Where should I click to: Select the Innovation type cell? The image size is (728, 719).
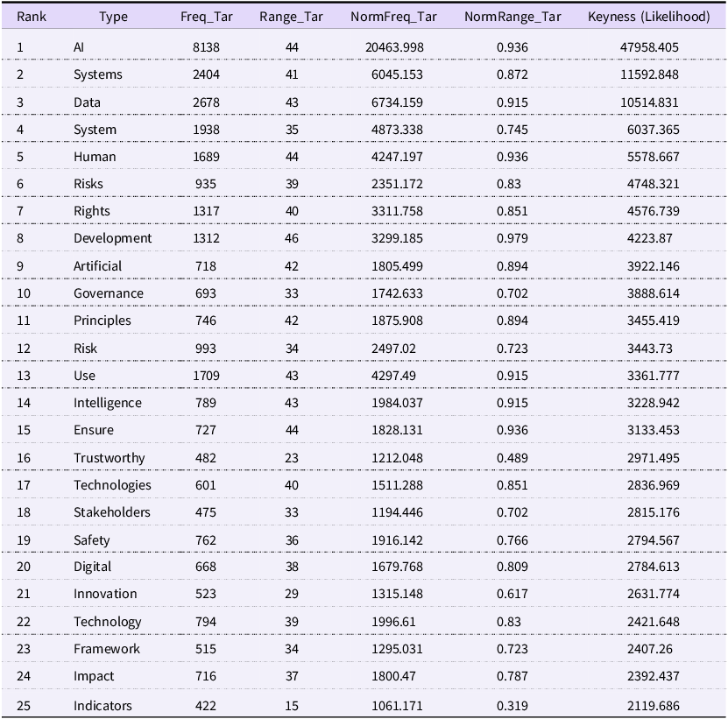(x=105, y=594)
